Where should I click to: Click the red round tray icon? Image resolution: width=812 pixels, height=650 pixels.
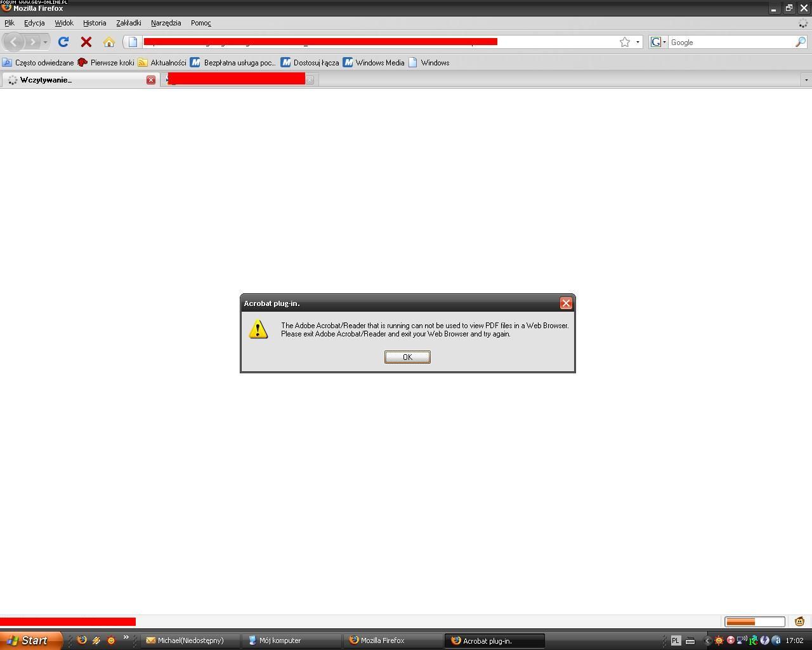[730, 640]
